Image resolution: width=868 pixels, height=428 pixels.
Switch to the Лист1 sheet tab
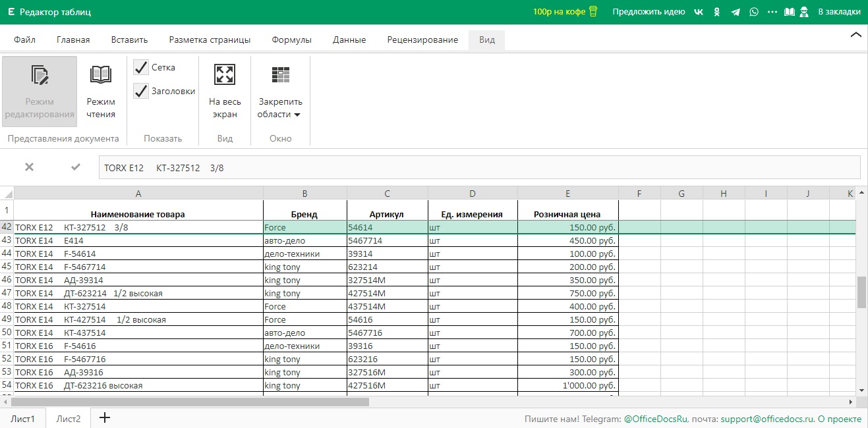coord(22,419)
